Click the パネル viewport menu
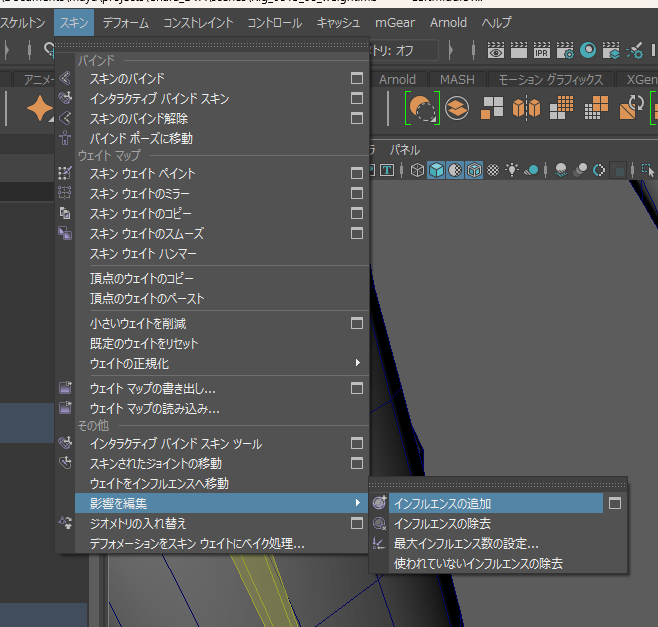 click(x=405, y=149)
